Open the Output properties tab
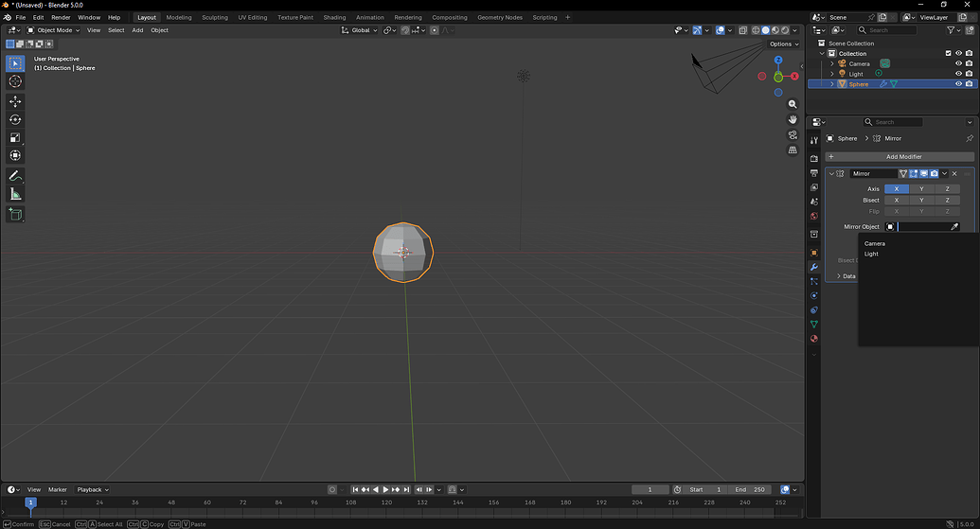980x529 pixels. (x=813, y=173)
